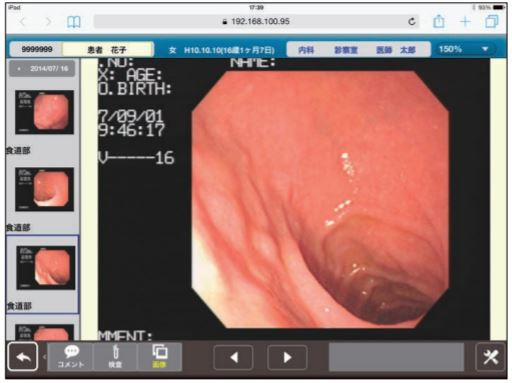The width and height of the screenshot is (512, 383).
Task: Show next image with right arrow
Action: click(x=287, y=357)
